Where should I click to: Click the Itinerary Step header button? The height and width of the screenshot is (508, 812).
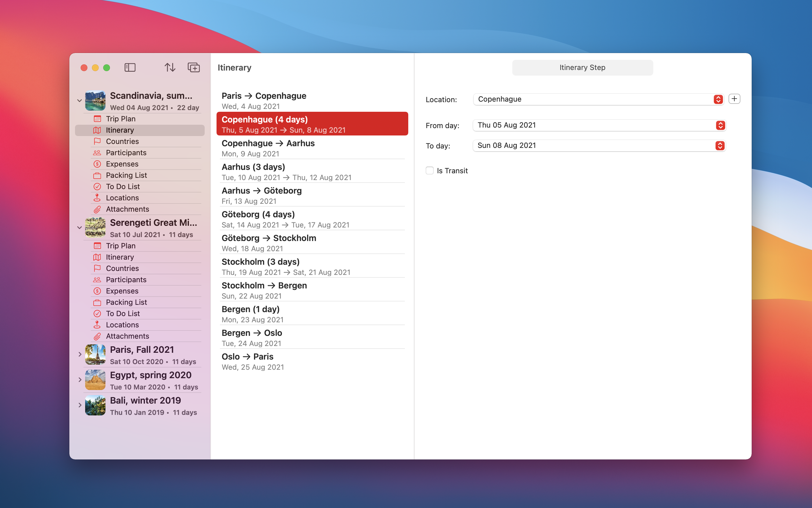582,67
